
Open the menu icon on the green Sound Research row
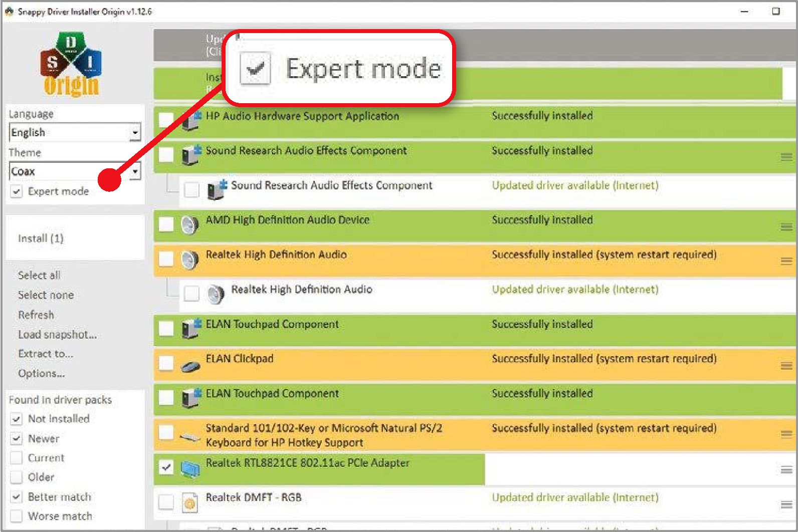786,157
